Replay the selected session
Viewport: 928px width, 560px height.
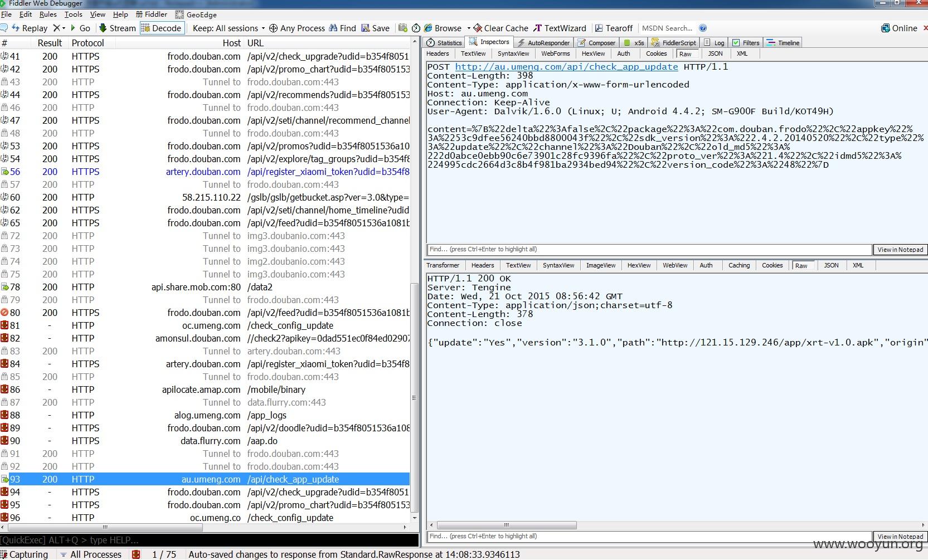pyautogui.click(x=30, y=28)
